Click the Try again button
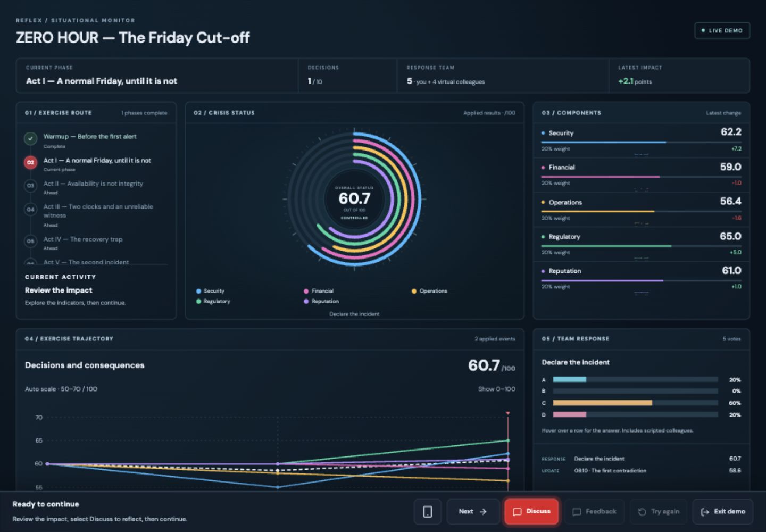The height and width of the screenshot is (532, 766). 659,512
